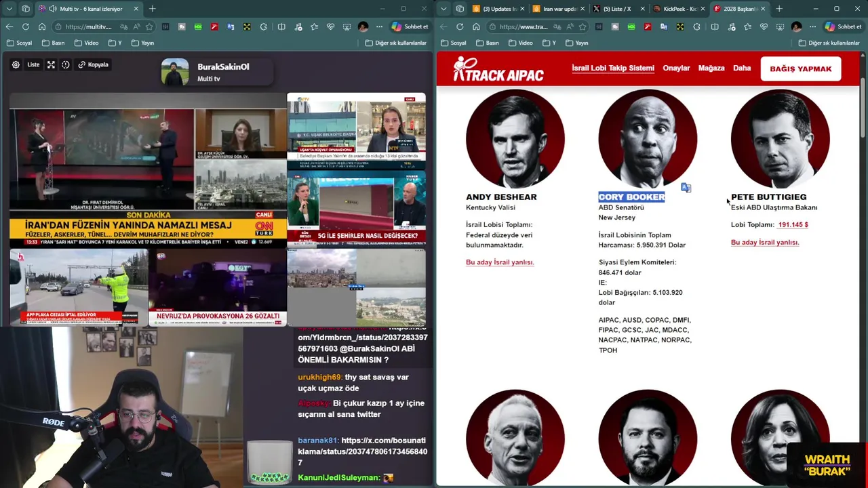Open Onaylar menu item
Screen dimensions: 868x488
click(x=676, y=68)
